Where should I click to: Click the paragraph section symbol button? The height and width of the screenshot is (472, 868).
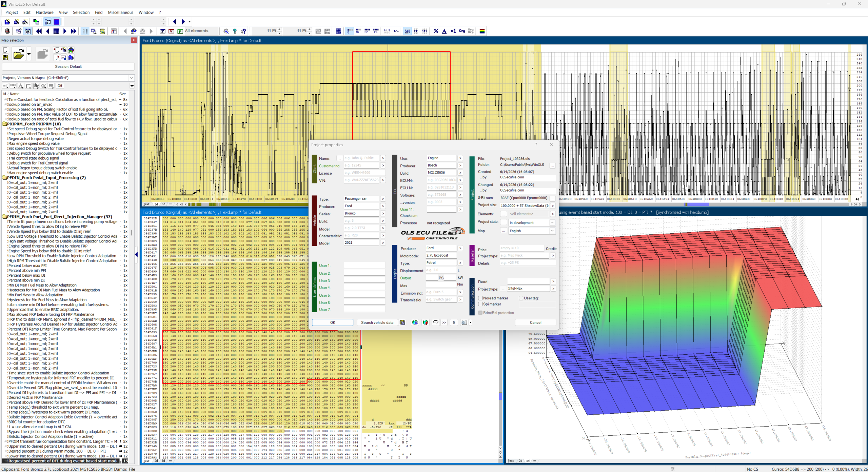click(x=454, y=322)
